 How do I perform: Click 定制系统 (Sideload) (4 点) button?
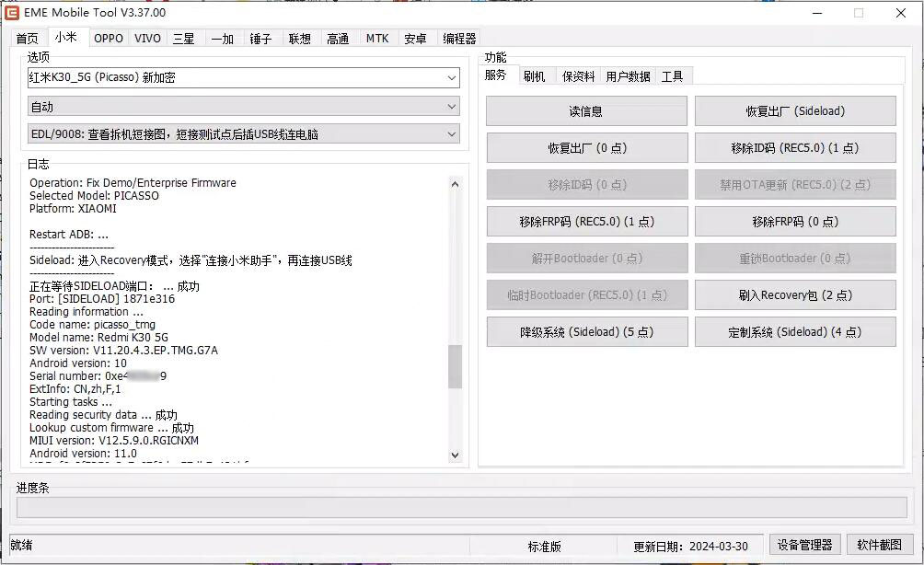(x=795, y=332)
